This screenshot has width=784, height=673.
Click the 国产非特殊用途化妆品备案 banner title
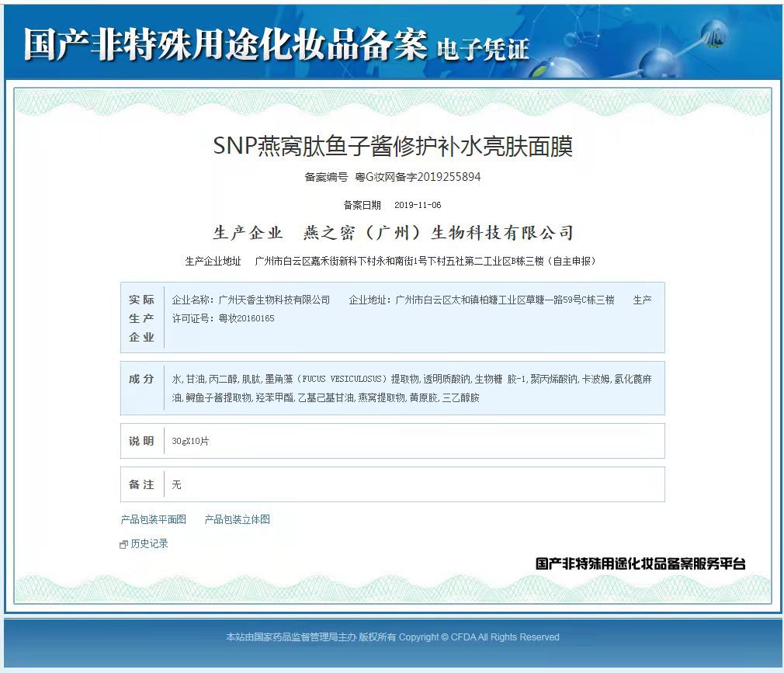coord(225,44)
